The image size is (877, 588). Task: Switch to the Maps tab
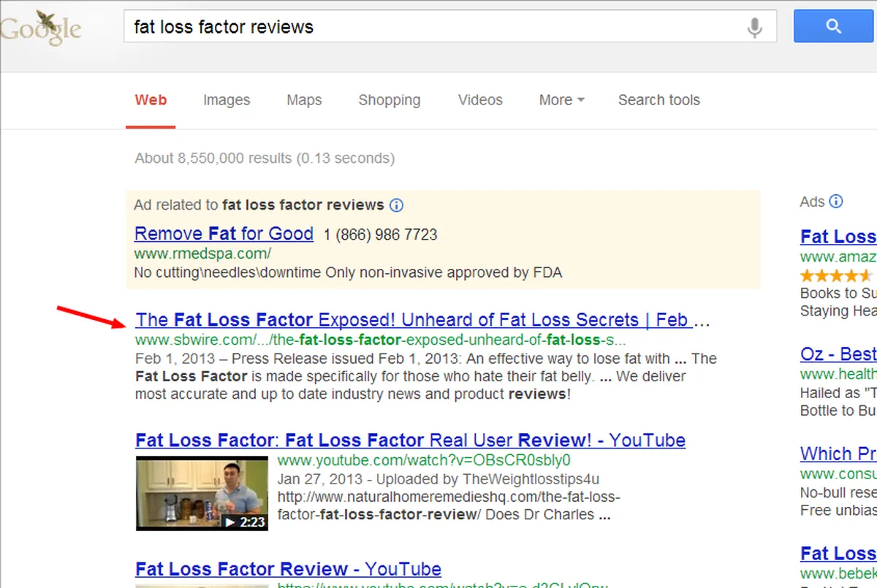304,100
